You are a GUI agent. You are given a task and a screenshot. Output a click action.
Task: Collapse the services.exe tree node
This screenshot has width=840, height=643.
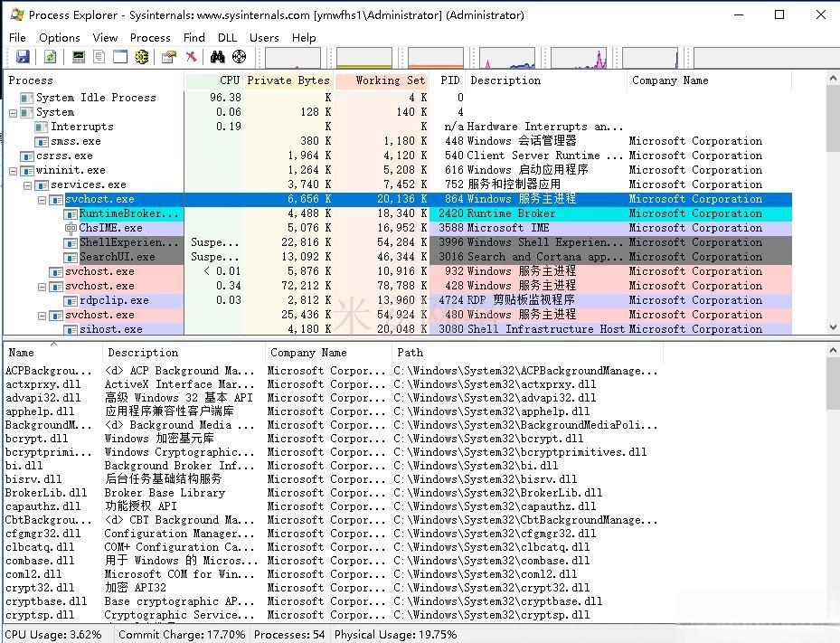[x=28, y=186]
